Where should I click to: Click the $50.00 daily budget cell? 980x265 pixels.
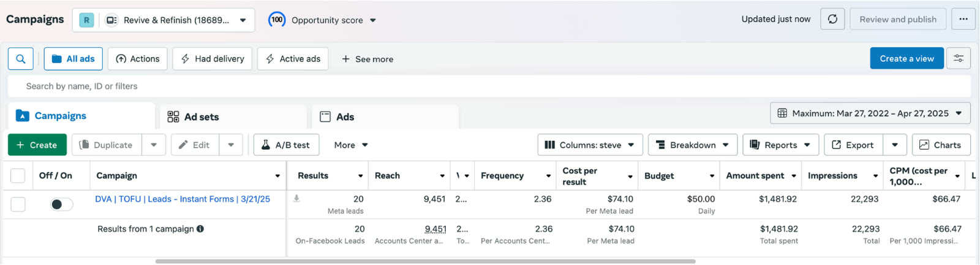coord(678,204)
